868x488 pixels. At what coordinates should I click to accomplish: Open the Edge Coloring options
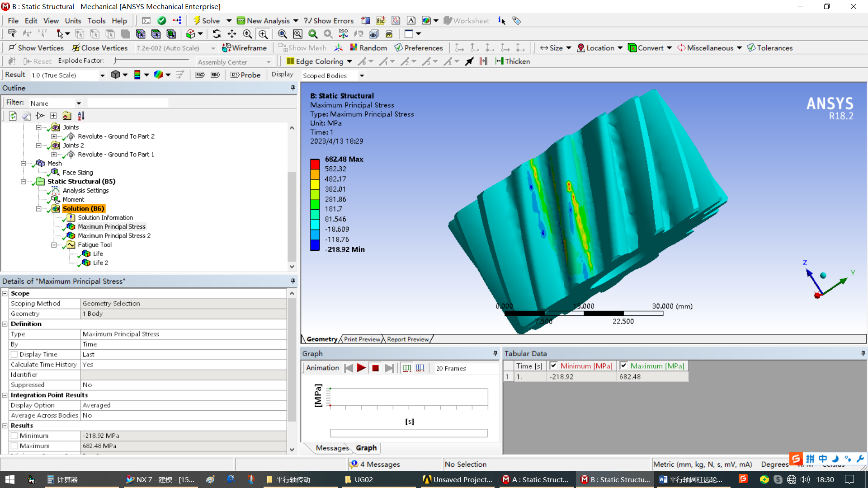coord(319,61)
